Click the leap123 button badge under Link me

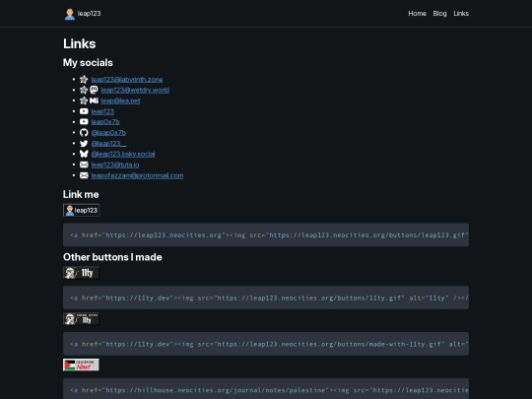(x=81, y=210)
